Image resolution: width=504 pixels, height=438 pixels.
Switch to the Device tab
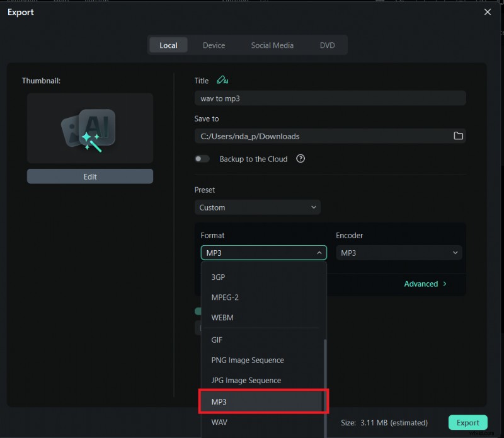pyautogui.click(x=214, y=45)
